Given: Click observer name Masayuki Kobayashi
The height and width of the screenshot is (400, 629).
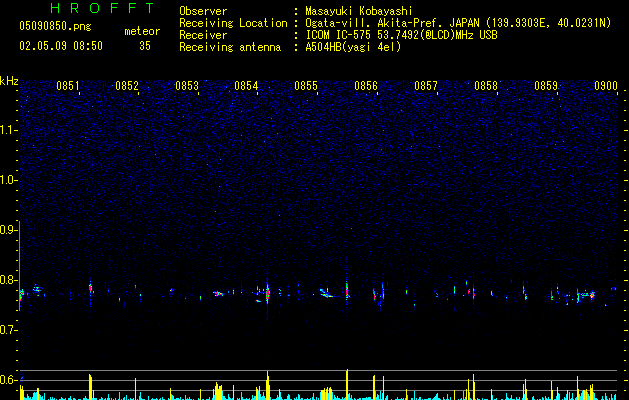Looking at the screenshot, I should point(359,11).
